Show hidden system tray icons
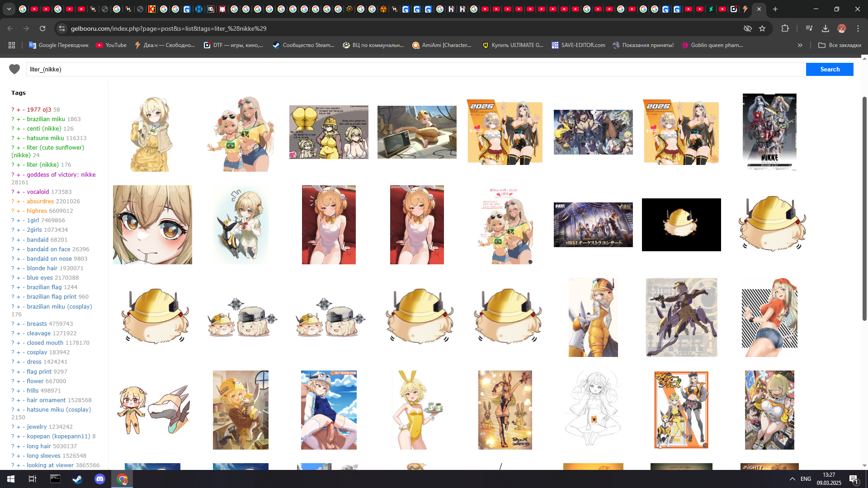This screenshot has width=868, height=488. pos(792,479)
